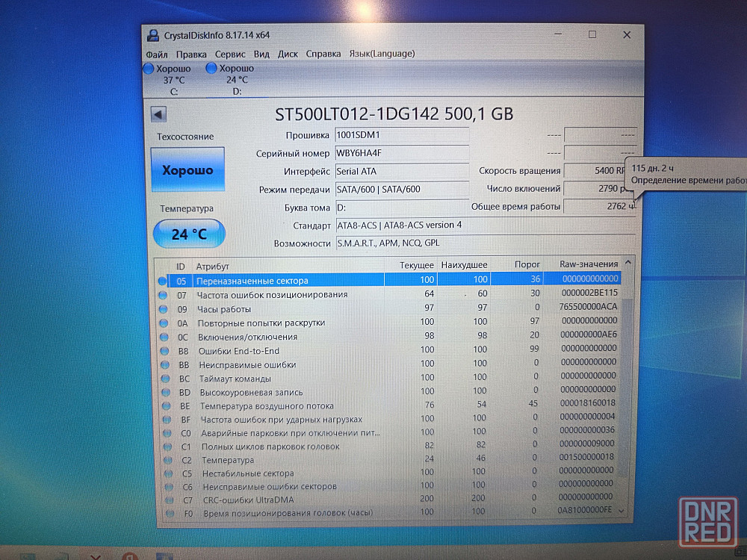Click the Буква тома field D:
This screenshot has width=747, height=560.
click(x=402, y=208)
